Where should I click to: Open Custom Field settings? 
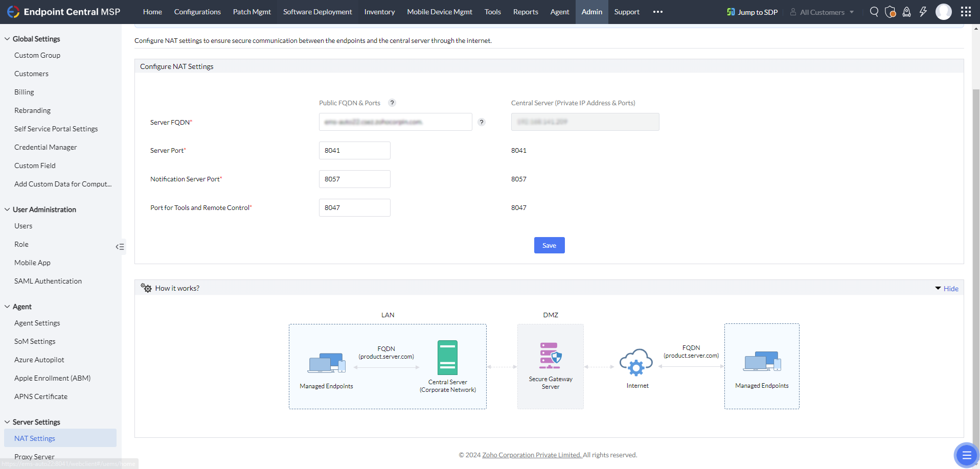[x=35, y=166]
